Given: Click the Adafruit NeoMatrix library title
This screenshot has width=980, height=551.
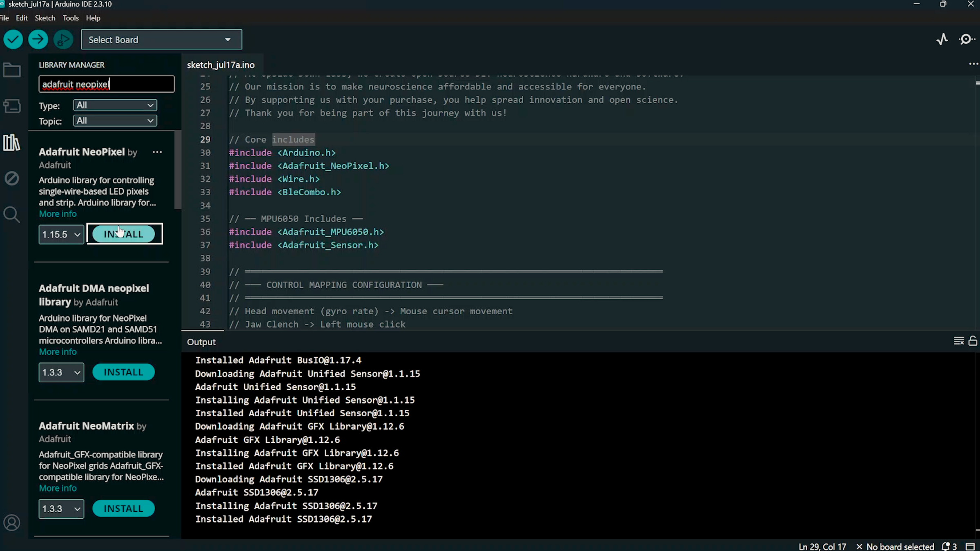Looking at the screenshot, I should [86, 426].
